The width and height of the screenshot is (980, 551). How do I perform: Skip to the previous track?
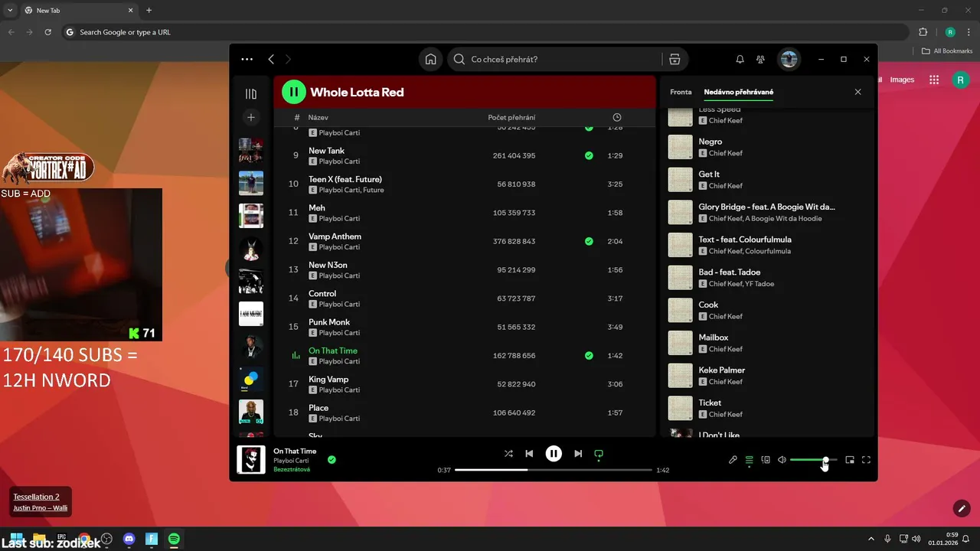(x=529, y=454)
